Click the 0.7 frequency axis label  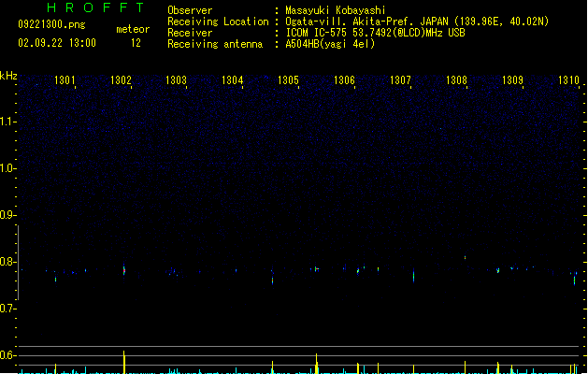tap(7, 309)
